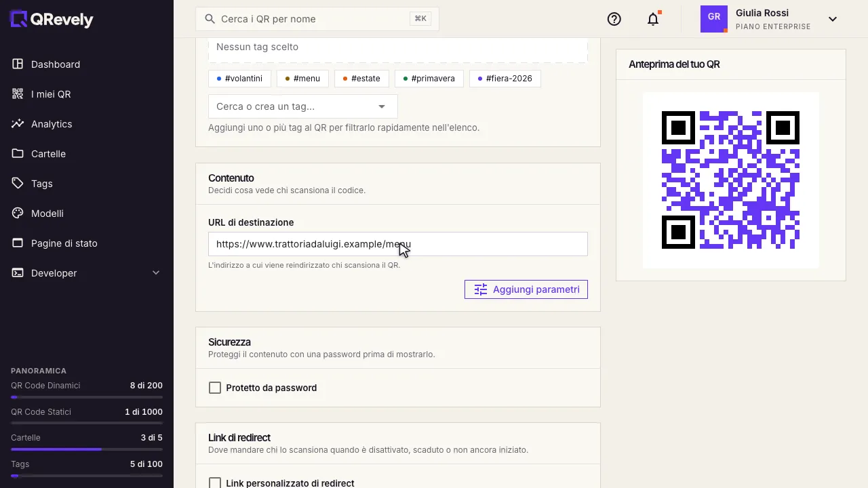Click the I miei QR icon
Viewport: 868px width, 488px height.
[18, 94]
